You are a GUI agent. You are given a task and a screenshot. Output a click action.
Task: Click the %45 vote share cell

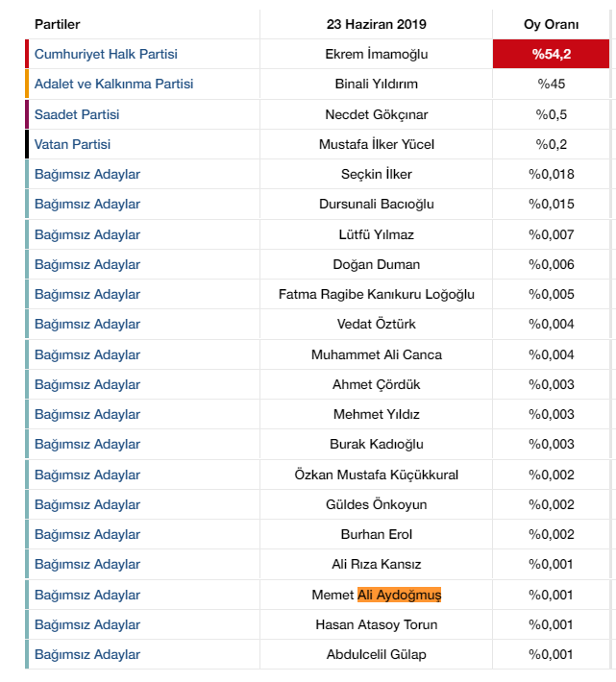pyautogui.click(x=552, y=84)
